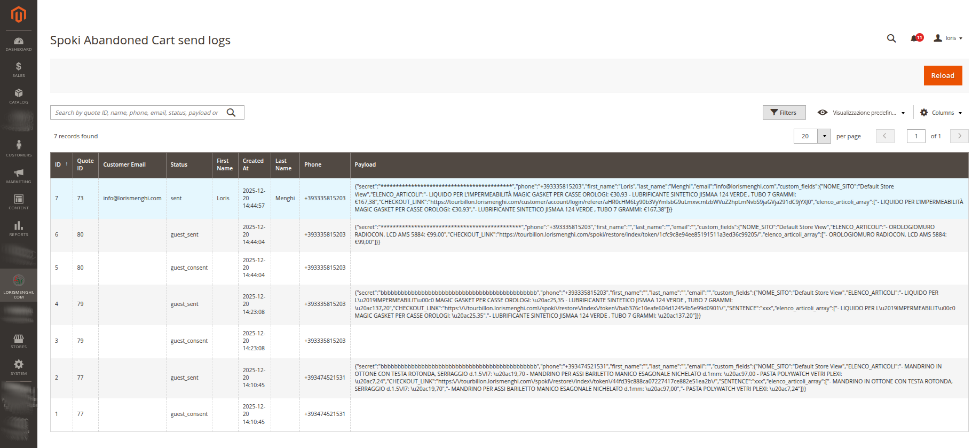
Task: Click the global search magnifier icon
Action: 891,38
